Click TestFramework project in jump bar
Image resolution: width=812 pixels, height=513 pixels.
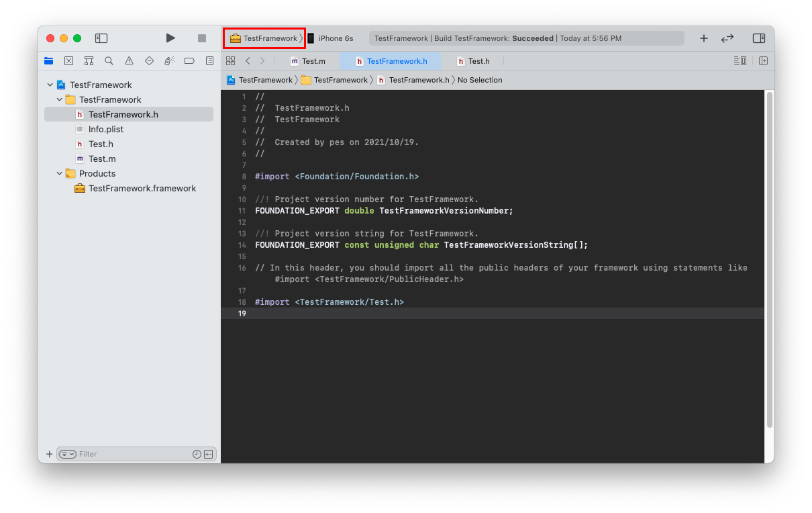(x=260, y=80)
